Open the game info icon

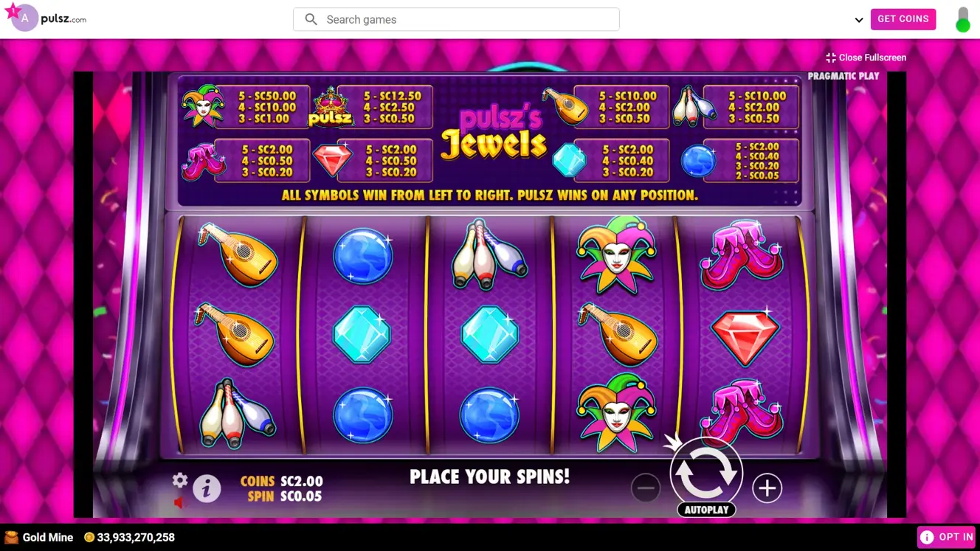pos(207,488)
